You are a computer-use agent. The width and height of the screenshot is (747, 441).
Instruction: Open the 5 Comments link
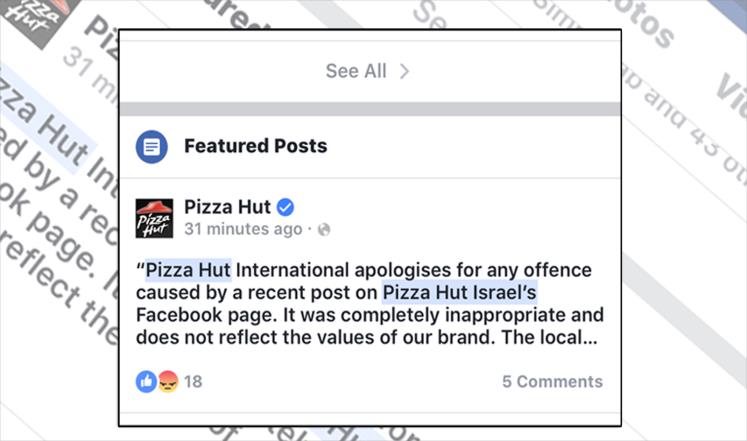click(552, 381)
